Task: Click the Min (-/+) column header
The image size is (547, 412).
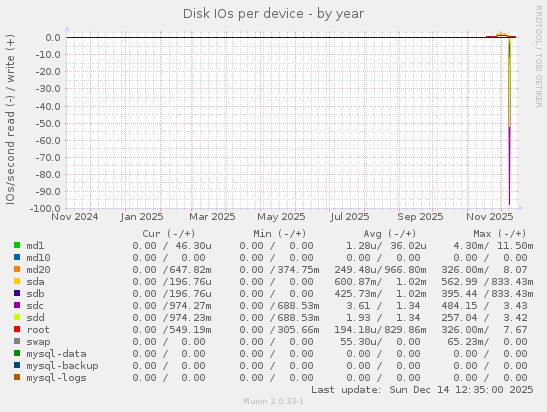Action: coord(280,233)
